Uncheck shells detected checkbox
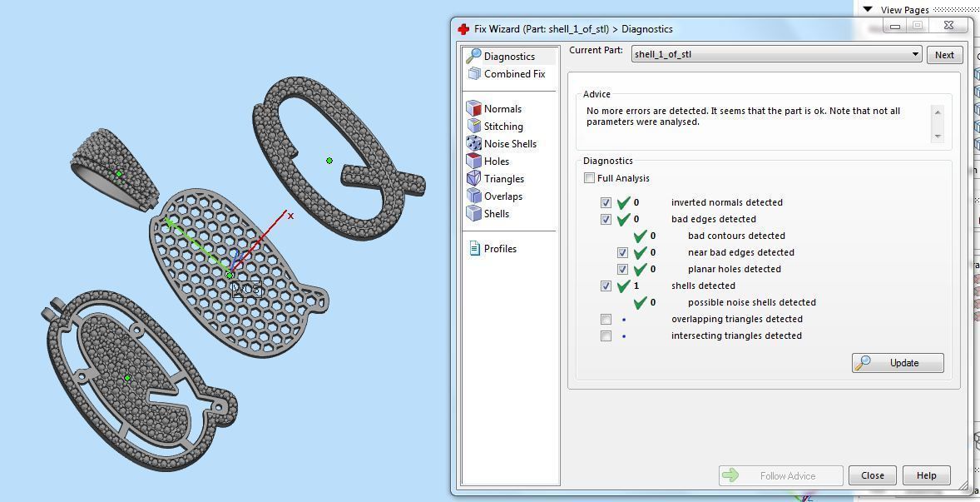This screenshot has height=502, width=980. pos(606,286)
